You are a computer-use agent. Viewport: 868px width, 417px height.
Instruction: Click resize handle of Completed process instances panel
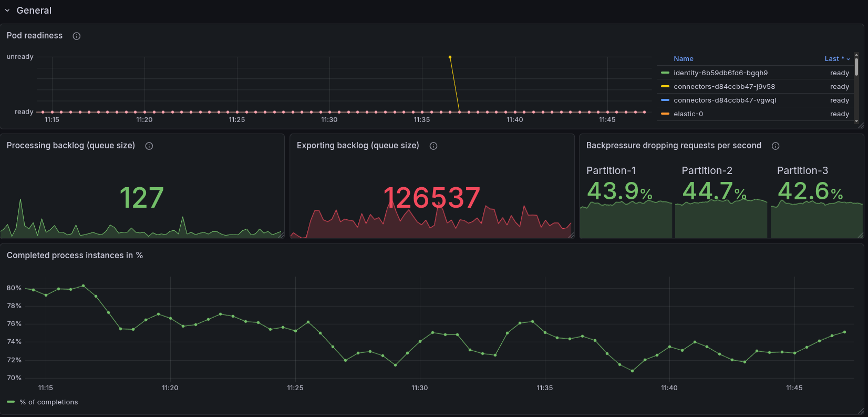pos(861,411)
